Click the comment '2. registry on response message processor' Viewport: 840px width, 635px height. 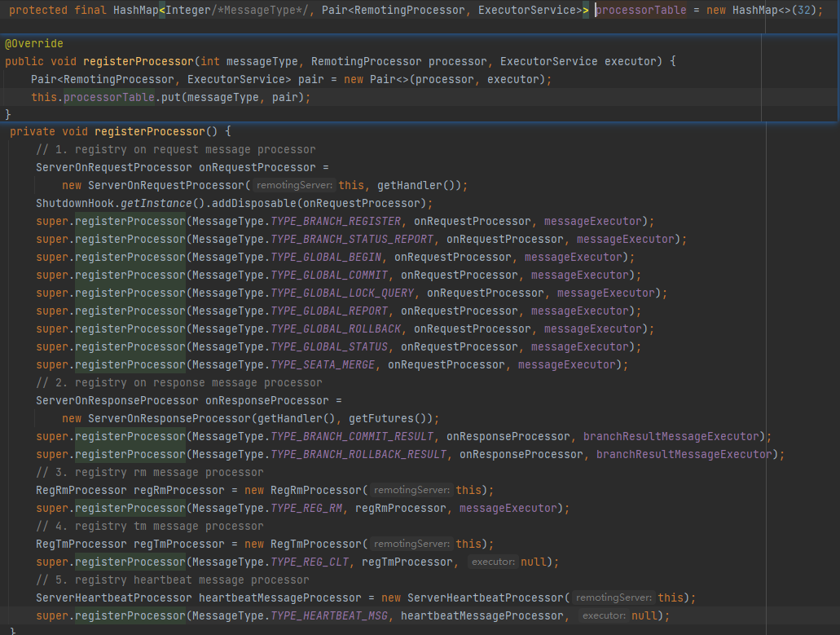point(179,383)
